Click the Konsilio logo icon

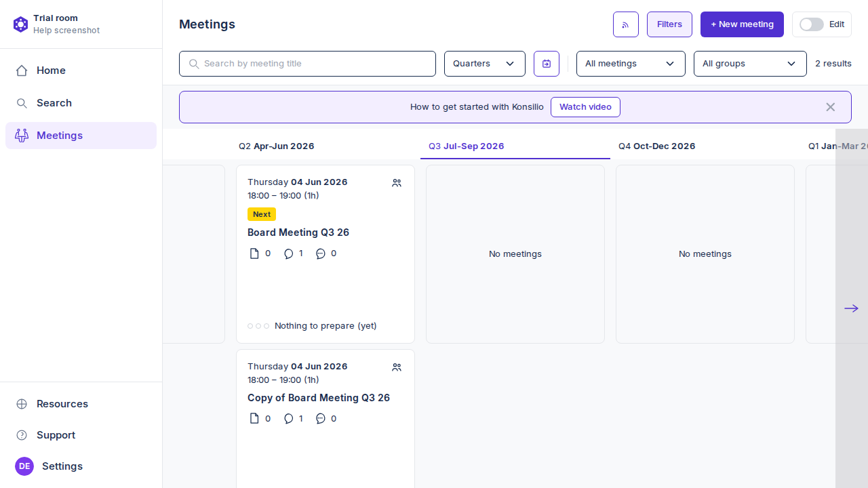(21, 24)
